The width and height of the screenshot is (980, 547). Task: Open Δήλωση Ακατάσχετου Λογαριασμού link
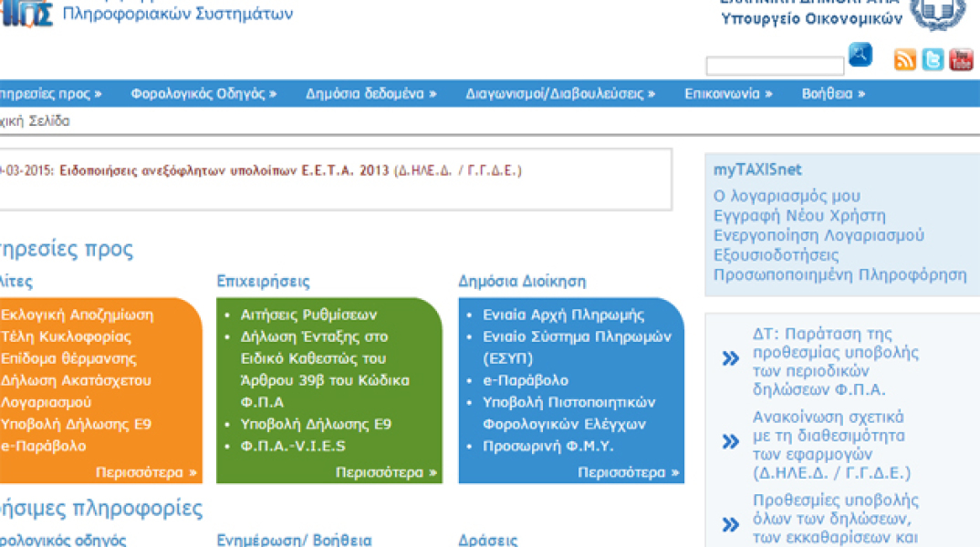click(76, 391)
